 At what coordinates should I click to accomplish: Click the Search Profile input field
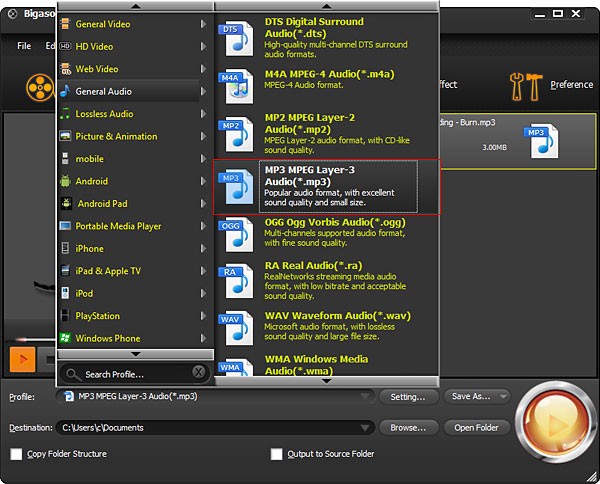tap(135, 374)
